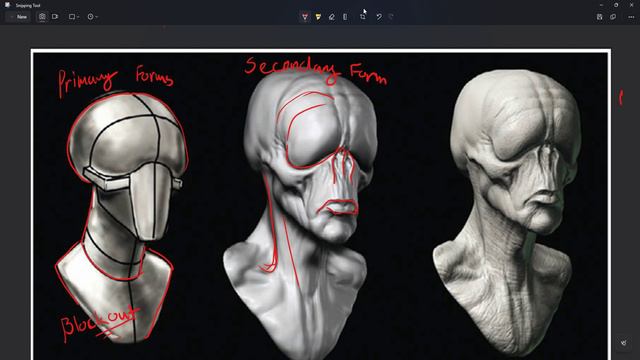Viewport: 640px width, 360px height.
Task: Open the delay timer dropdown
Action: pyautogui.click(x=92, y=17)
